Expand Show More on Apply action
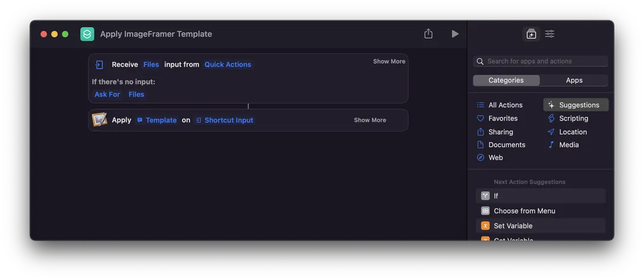The width and height of the screenshot is (644, 280). tap(370, 120)
